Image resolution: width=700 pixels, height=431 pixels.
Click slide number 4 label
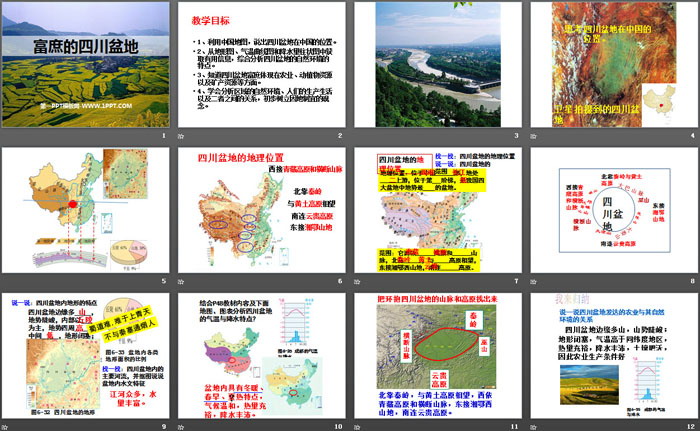coord(693,135)
